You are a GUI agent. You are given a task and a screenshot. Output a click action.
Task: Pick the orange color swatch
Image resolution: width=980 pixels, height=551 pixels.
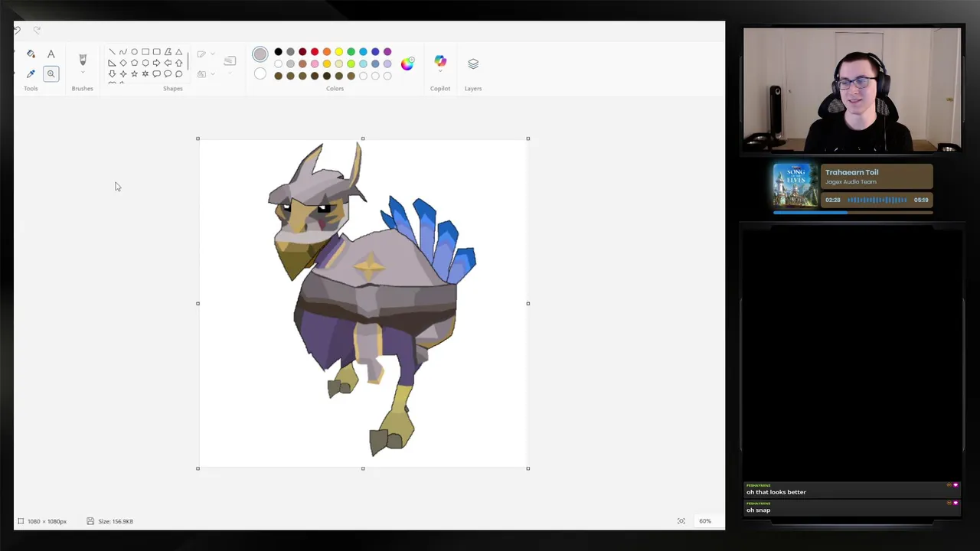click(327, 51)
